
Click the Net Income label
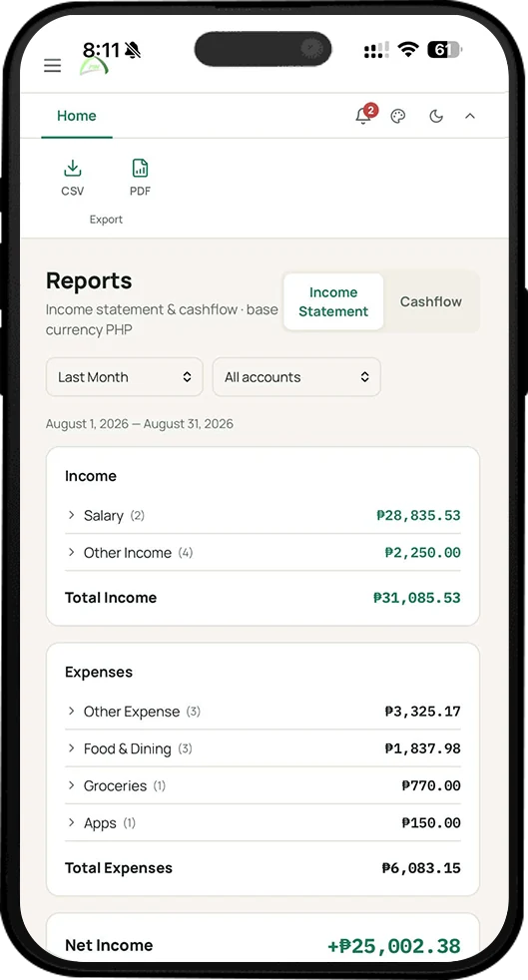(x=109, y=945)
